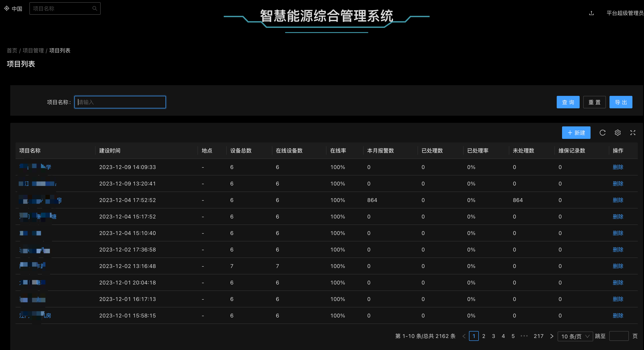Delete the 2023-12-04 15:10:40 project row
This screenshot has width=644, height=350.
tap(618, 233)
